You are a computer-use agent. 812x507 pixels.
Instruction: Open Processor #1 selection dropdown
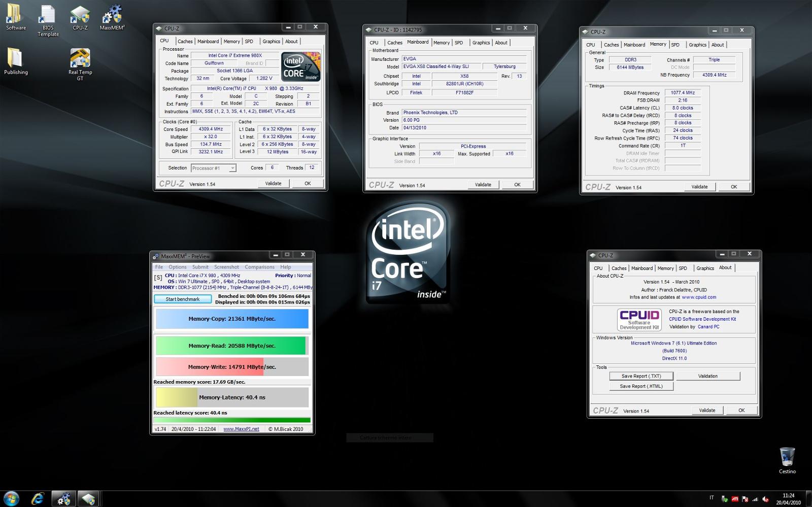pyautogui.click(x=214, y=168)
